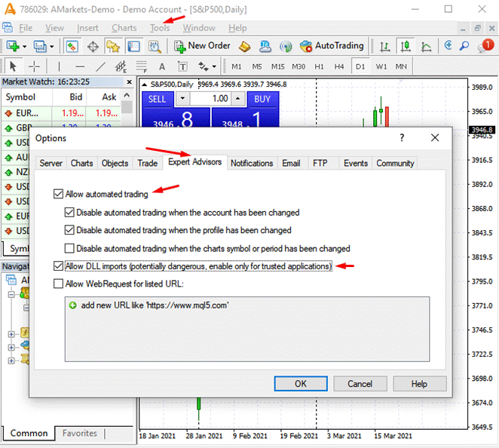Switch to the Server tab
This screenshot has height=448, width=499.
click(x=51, y=164)
